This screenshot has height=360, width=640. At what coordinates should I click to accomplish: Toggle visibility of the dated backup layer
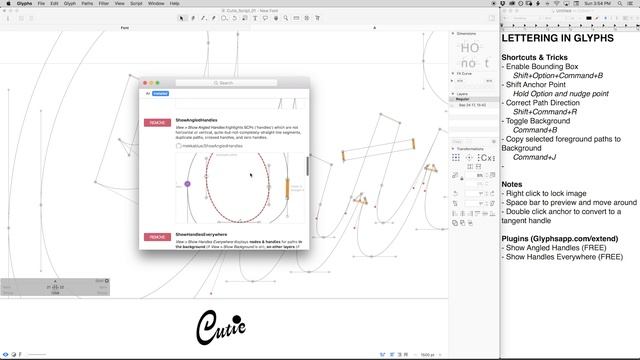pos(453,105)
